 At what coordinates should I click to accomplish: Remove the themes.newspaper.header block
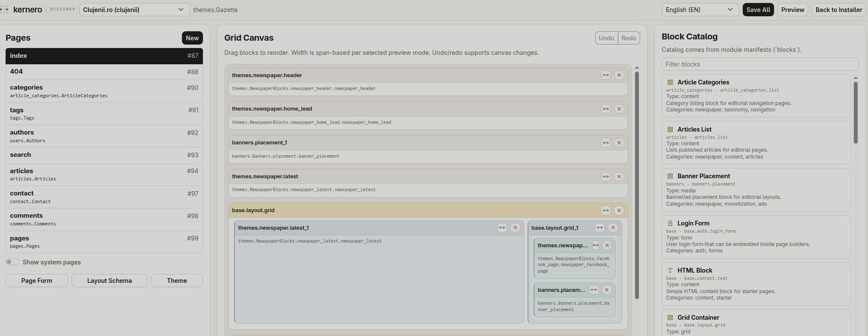[618, 75]
